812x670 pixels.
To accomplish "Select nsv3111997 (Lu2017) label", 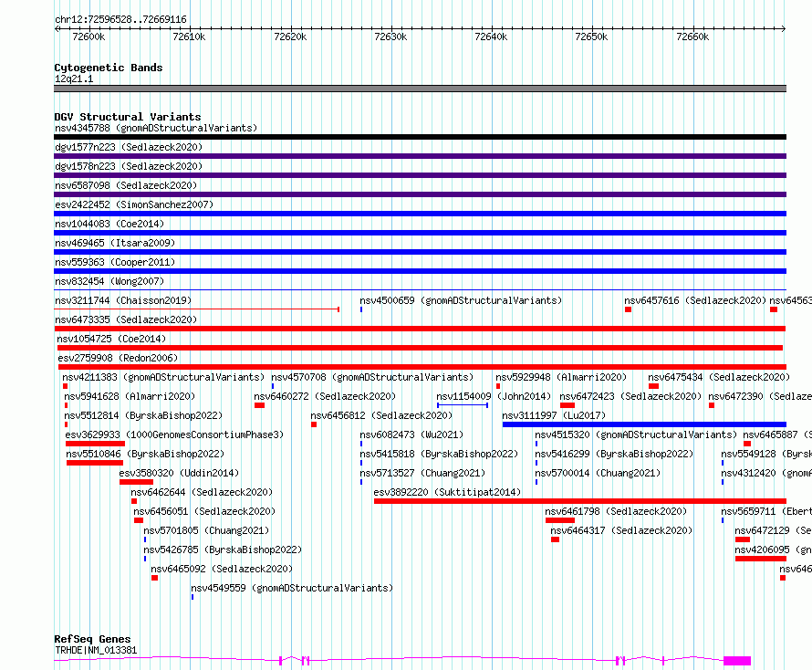I will coord(554,415).
